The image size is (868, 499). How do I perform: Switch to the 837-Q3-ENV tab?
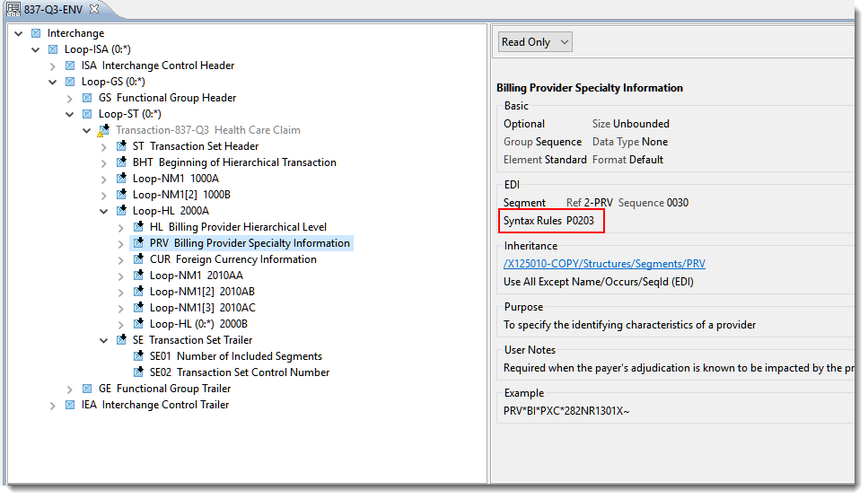click(x=54, y=9)
